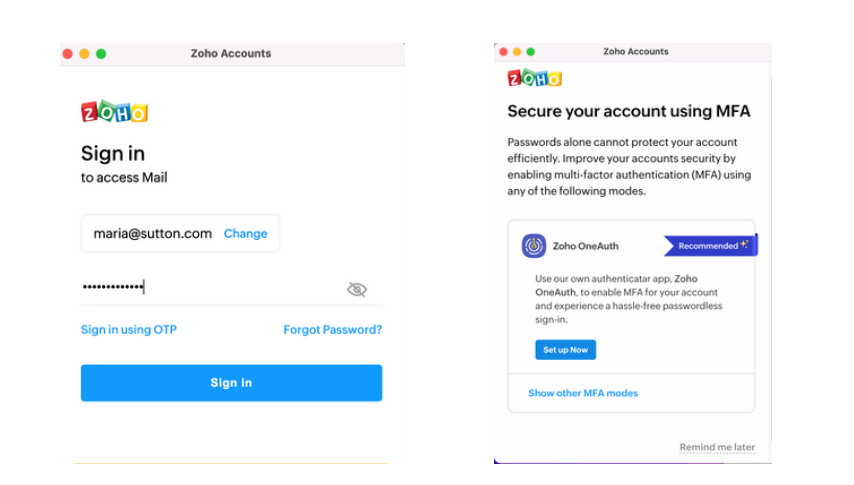Screen dimensions: 854x485
Task: Click the Zoho logo on sign-in window
Action: [x=114, y=112]
